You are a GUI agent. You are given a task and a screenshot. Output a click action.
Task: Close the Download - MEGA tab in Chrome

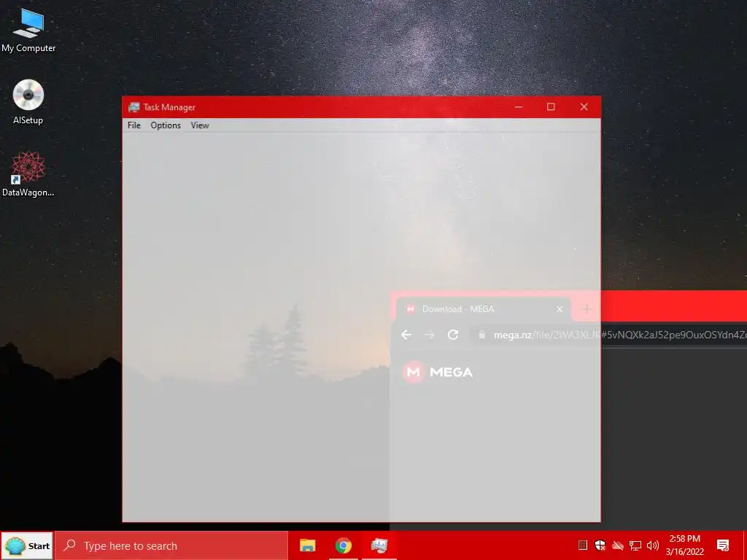(x=560, y=309)
